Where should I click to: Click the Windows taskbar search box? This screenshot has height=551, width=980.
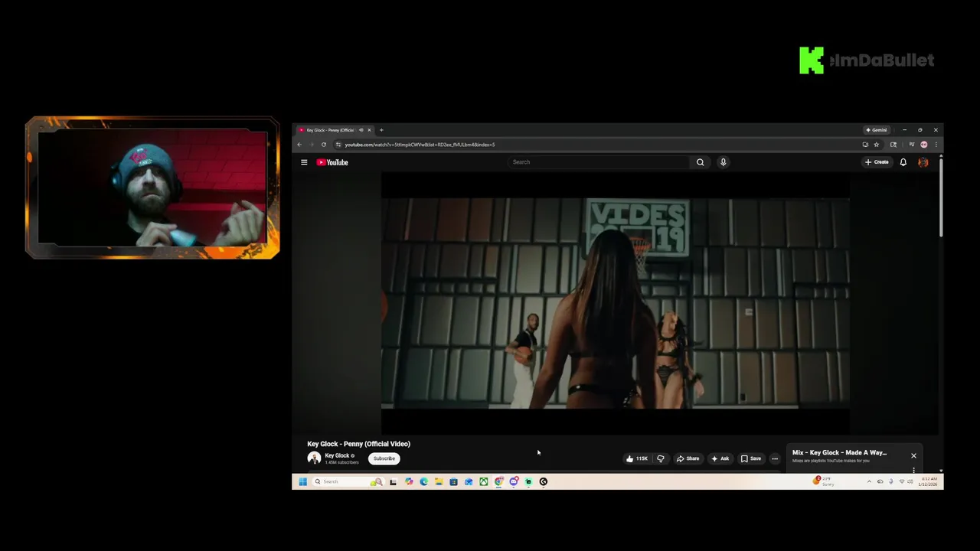[347, 481]
